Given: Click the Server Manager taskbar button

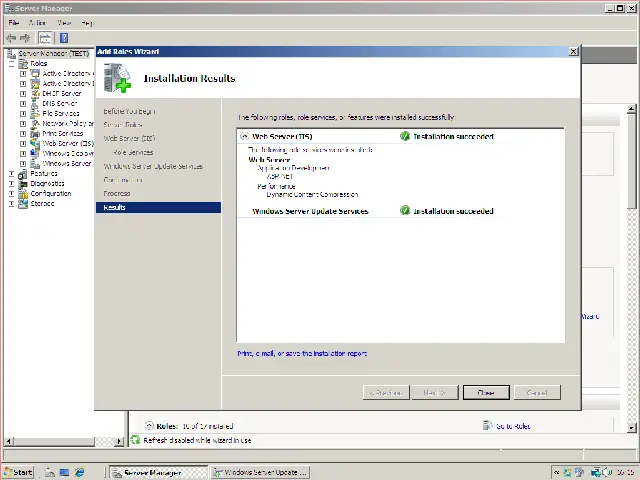Looking at the screenshot, I should pyautogui.click(x=159, y=472).
